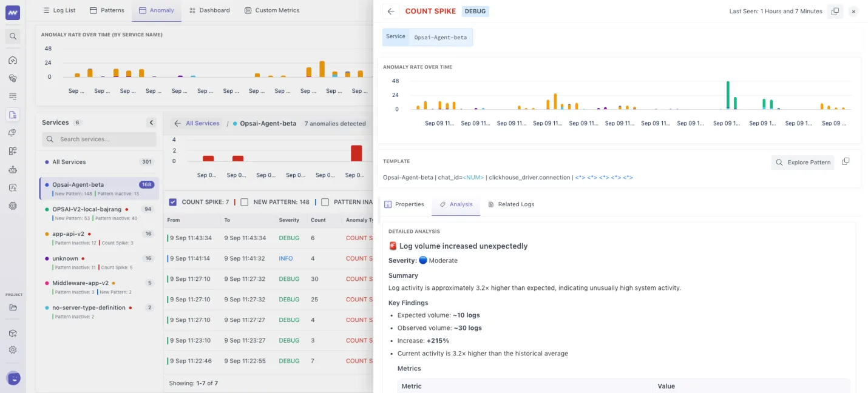Screen dimensions: 868x393
Task: Open the cube package icon in sidebar
Action: 13,333
